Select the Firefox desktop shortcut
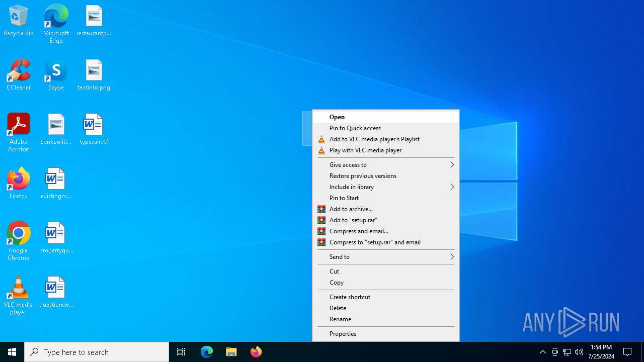This screenshot has width=644, height=362. 19,184
